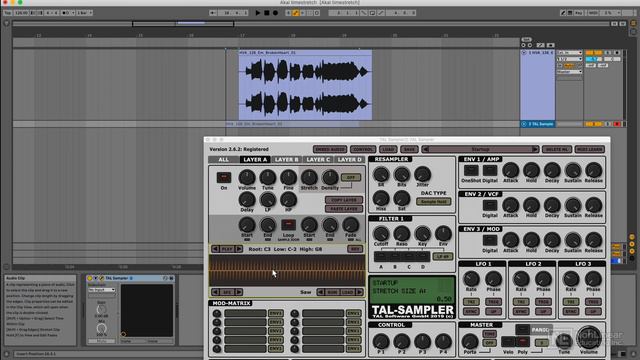Screen dimensions: 640x360
Task: Toggle Digital in ENV 2 / VCF
Action: [490, 205]
